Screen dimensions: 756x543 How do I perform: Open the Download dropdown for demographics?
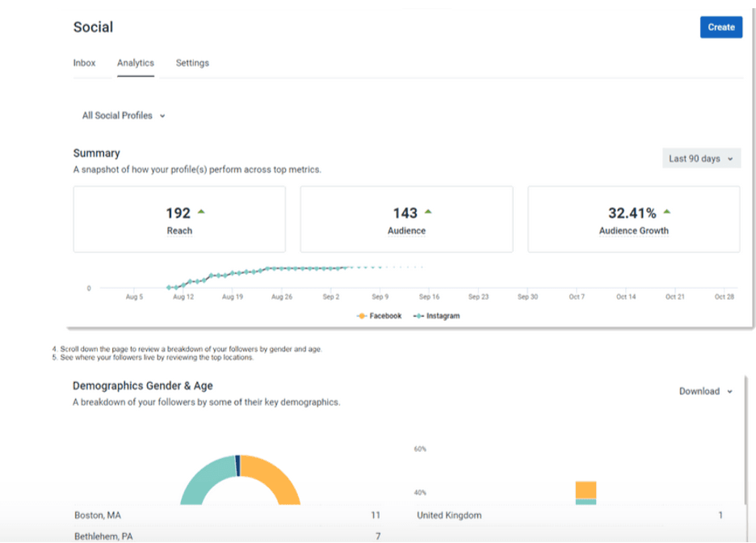703,391
